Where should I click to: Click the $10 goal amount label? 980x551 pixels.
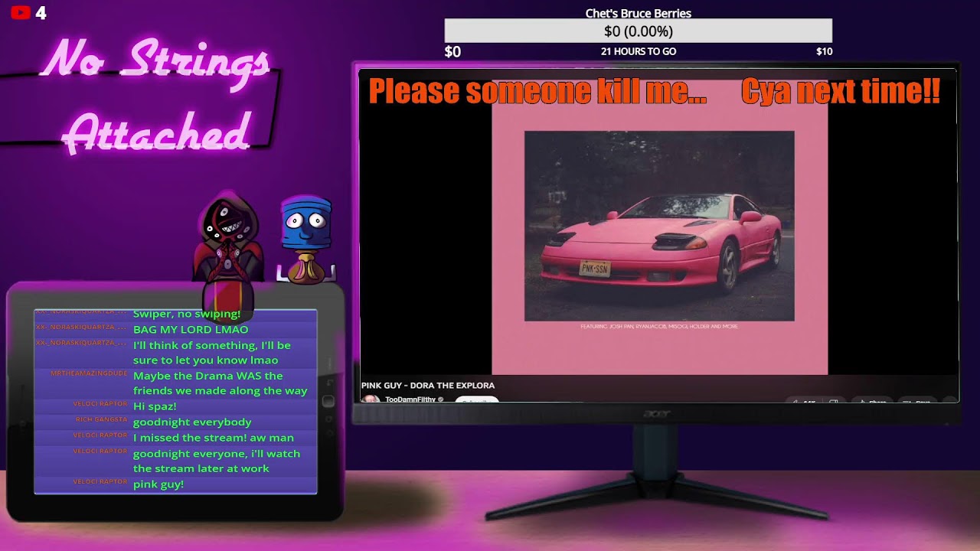(824, 51)
